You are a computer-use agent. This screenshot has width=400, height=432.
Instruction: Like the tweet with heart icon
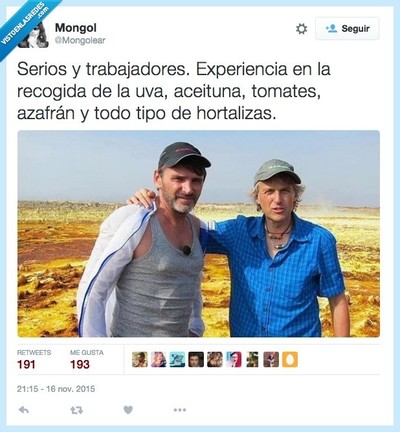coord(128,410)
